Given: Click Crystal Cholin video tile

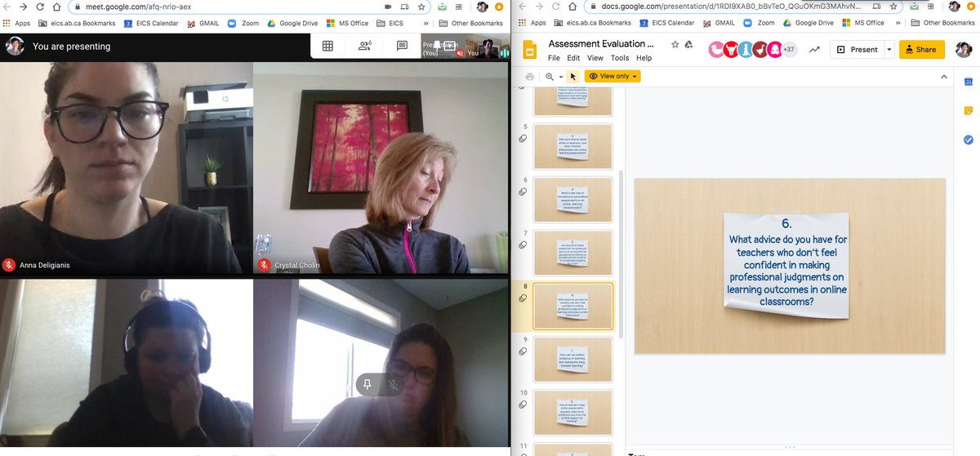Looking at the screenshot, I should (x=381, y=168).
